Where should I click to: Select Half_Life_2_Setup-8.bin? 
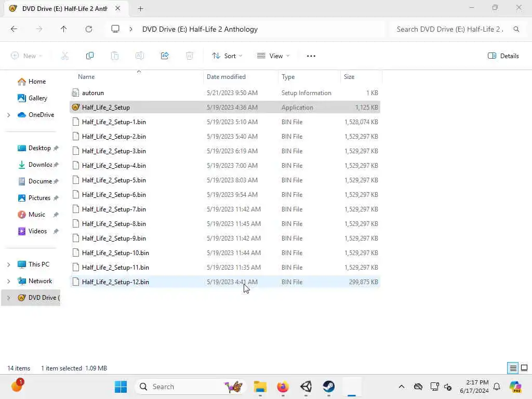tap(225, 224)
